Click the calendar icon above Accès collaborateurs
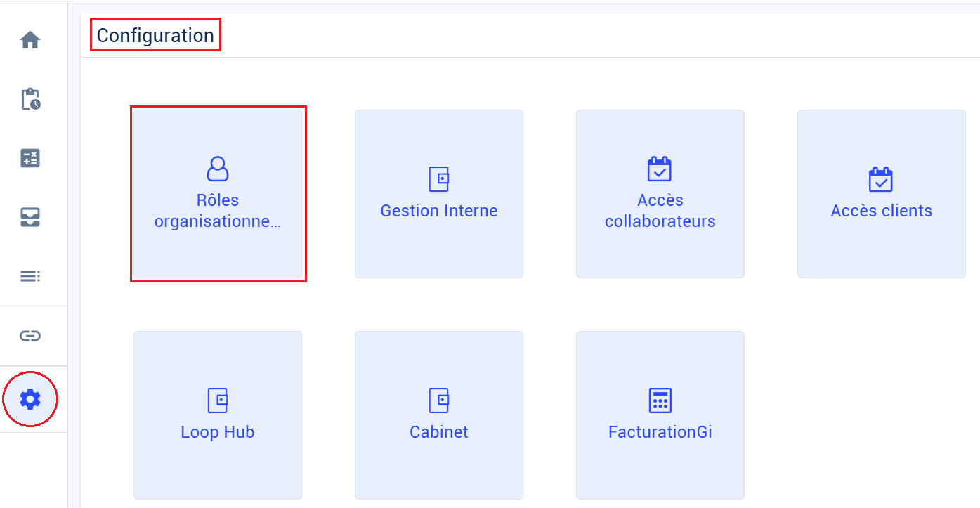Viewport: 980px width, 508px height. (x=660, y=169)
